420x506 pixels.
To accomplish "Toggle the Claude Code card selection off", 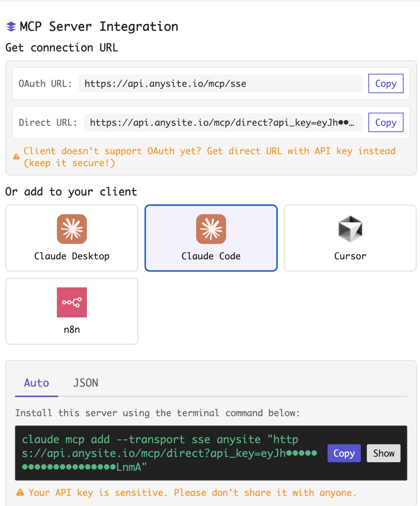I will (211, 238).
